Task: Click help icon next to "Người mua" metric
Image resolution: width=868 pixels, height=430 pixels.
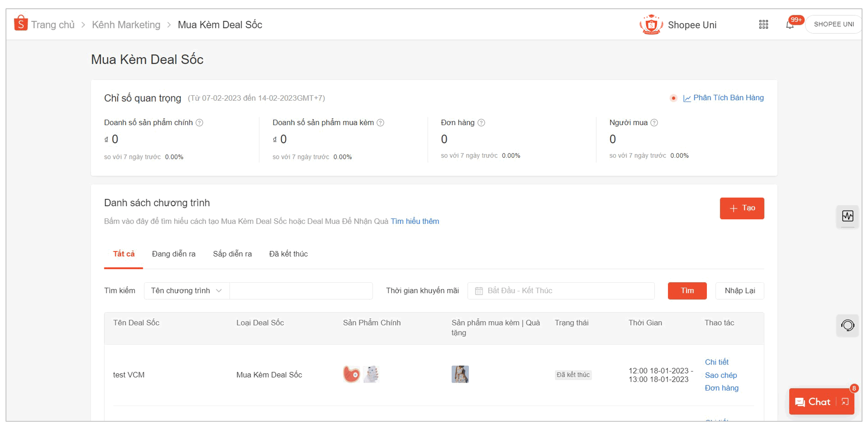Action: 654,123
